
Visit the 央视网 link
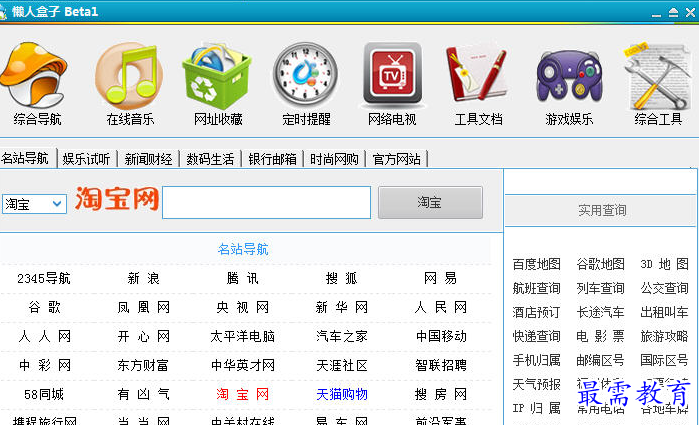coord(242,307)
